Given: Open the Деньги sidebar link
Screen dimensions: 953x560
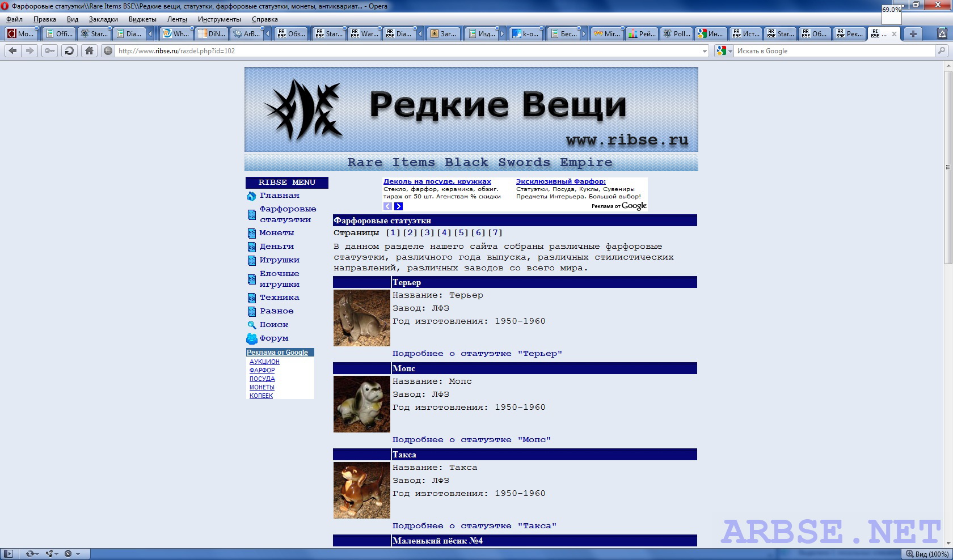Looking at the screenshot, I should click(x=277, y=247).
